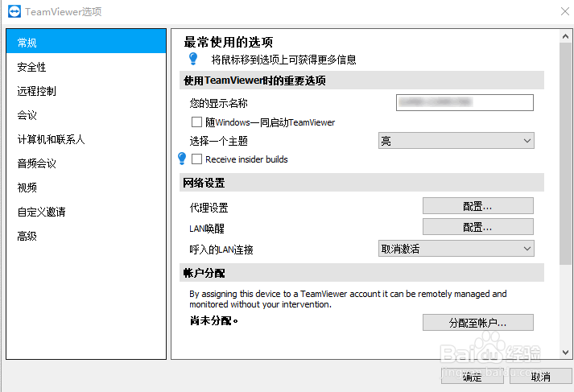
Task: Click 配置 button for LAN唤醒
Action: click(x=477, y=227)
